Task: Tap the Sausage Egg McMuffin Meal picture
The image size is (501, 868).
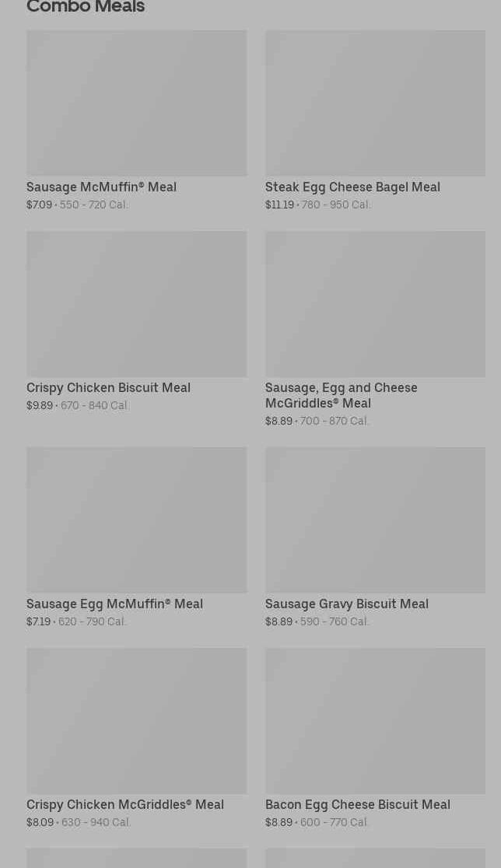Action: 136,520
